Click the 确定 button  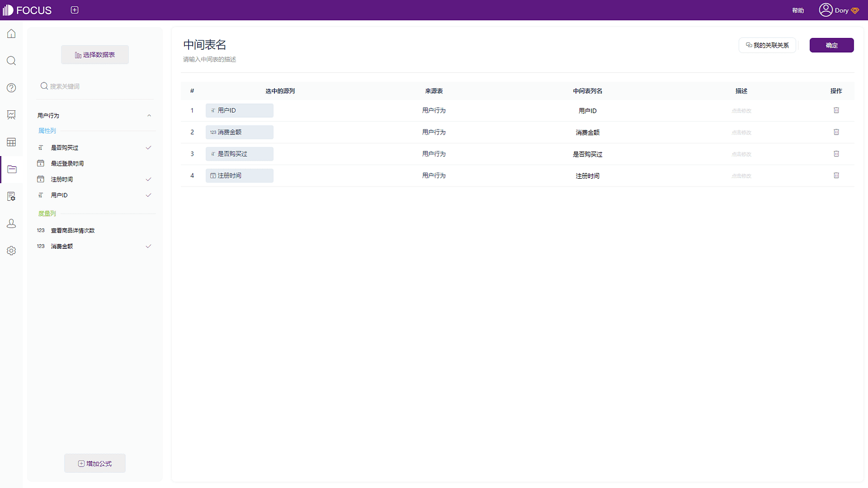click(832, 45)
